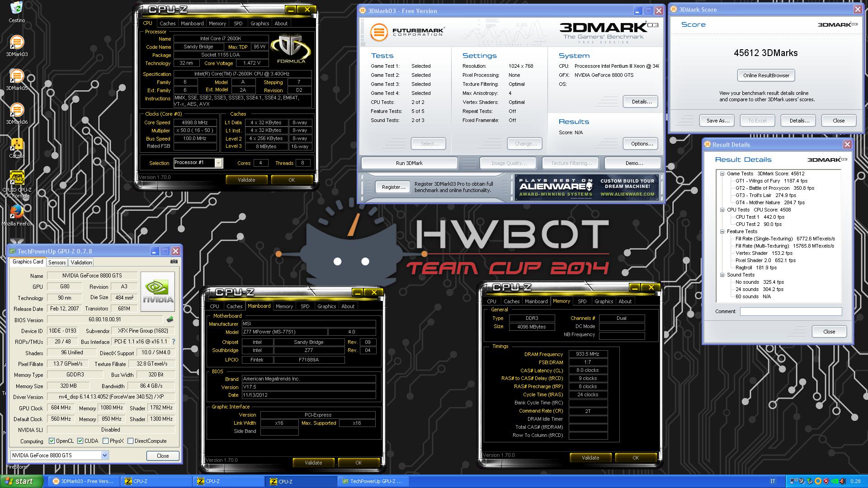Toggle the CUDA checkbox in GPU-Z
Viewport: 868px width, 488px height.
[80, 441]
